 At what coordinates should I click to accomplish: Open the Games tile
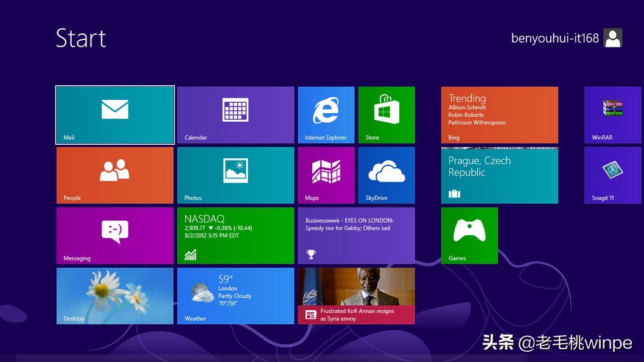pyautogui.click(x=469, y=235)
